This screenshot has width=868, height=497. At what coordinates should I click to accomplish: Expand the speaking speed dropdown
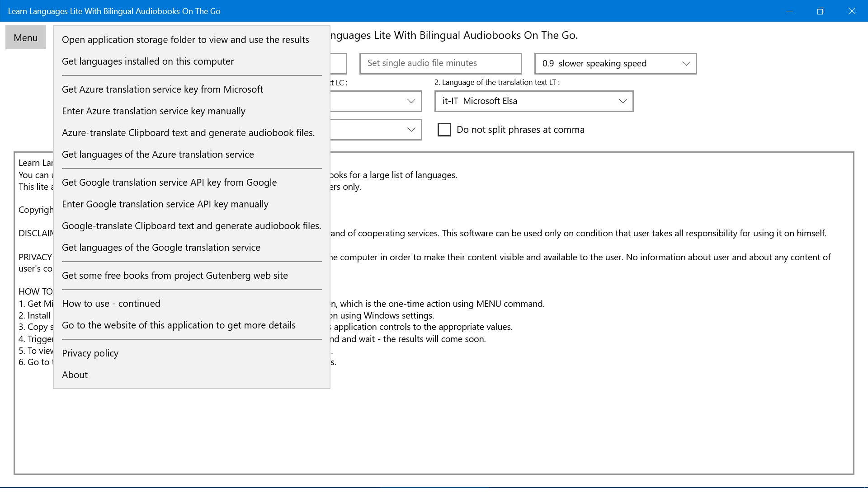click(x=615, y=64)
